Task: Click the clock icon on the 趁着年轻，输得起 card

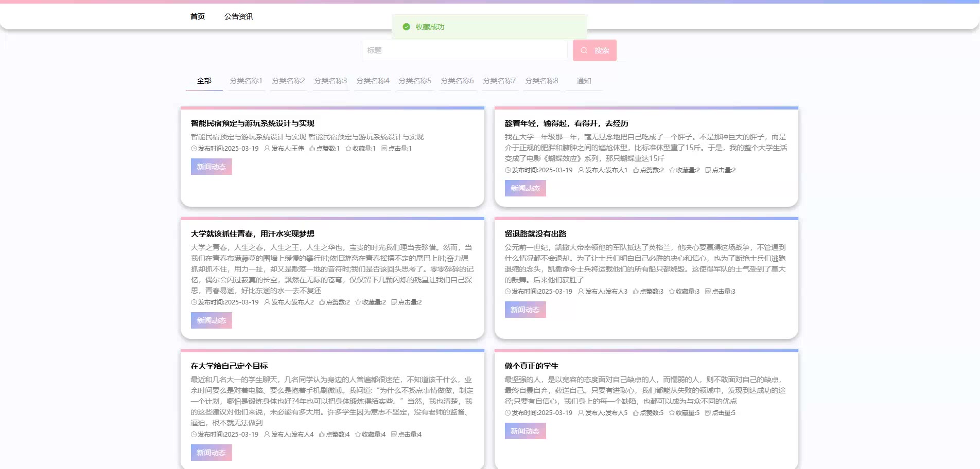Action: (508, 170)
